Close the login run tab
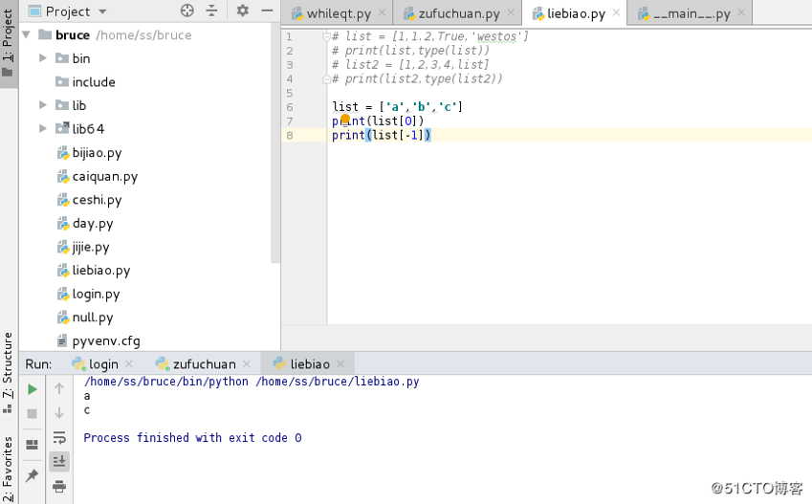Screen dimensions: 812x504 (x=129, y=364)
